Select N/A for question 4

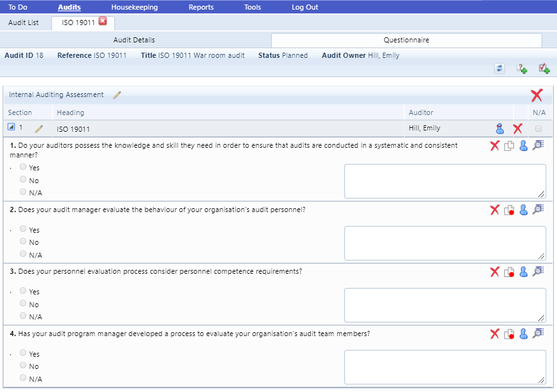coord(23,378)
